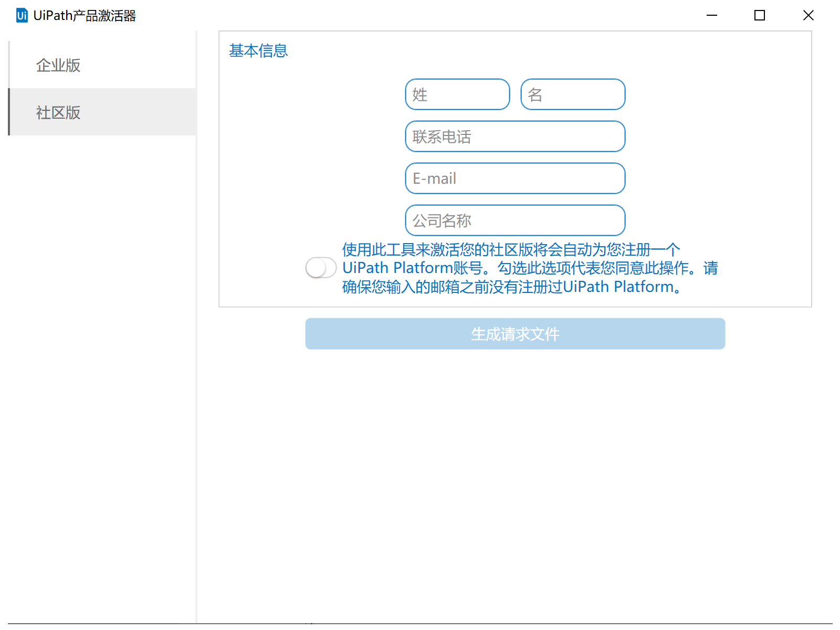Maximize the UiPath产品激活器 window
The image size is (840, 630).
pos(760,16)
